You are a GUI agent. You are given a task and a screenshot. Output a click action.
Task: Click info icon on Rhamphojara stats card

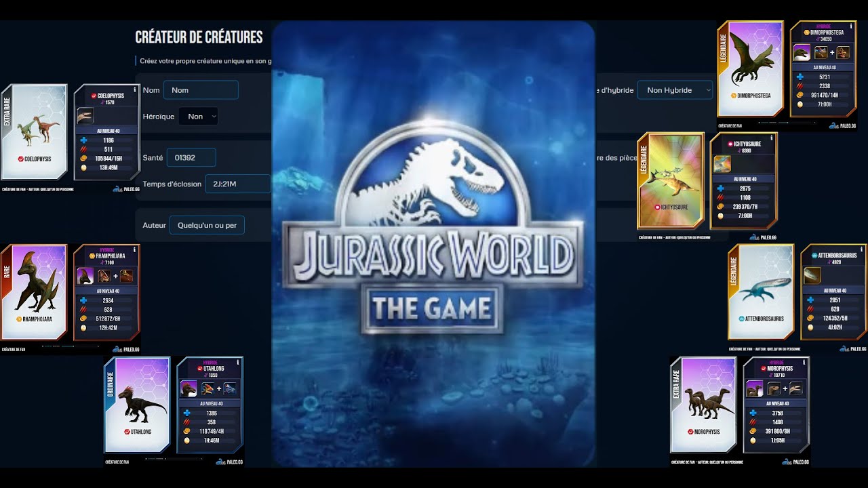[135, 250]
